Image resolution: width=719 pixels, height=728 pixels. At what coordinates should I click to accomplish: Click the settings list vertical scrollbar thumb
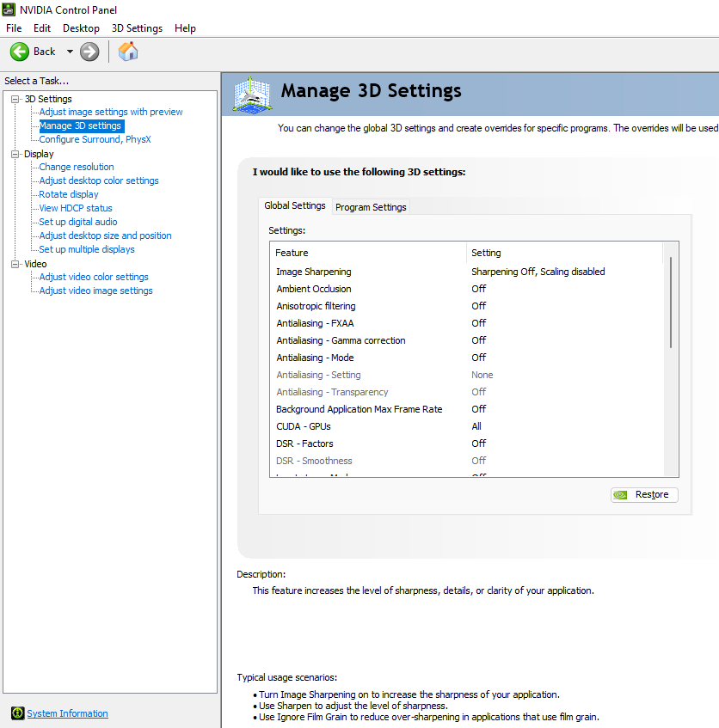(671, 303)
